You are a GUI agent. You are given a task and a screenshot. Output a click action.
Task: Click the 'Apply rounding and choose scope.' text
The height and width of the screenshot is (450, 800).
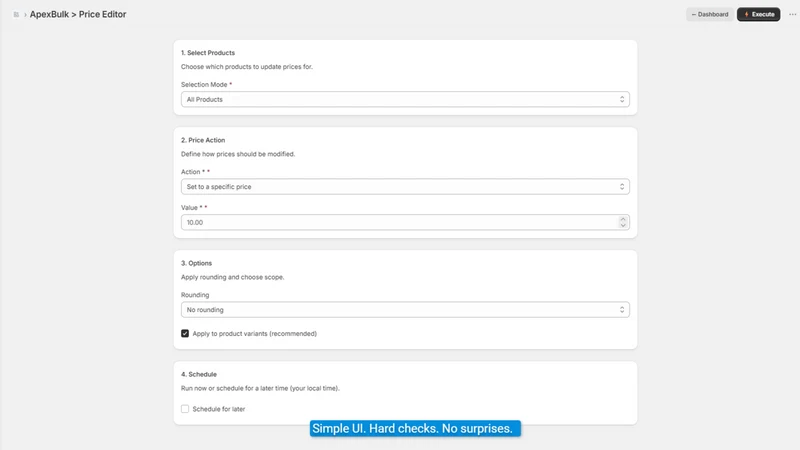[233, 277]
